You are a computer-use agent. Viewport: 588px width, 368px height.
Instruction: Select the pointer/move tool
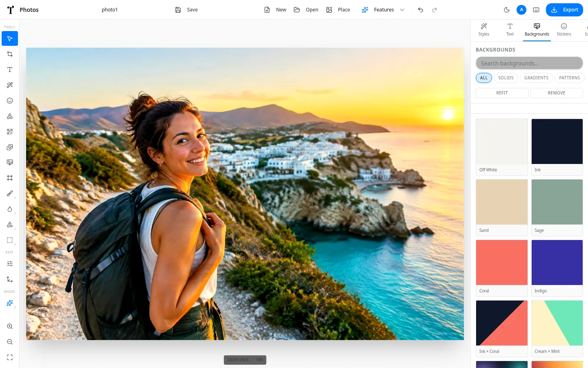[x=10, y=38]
